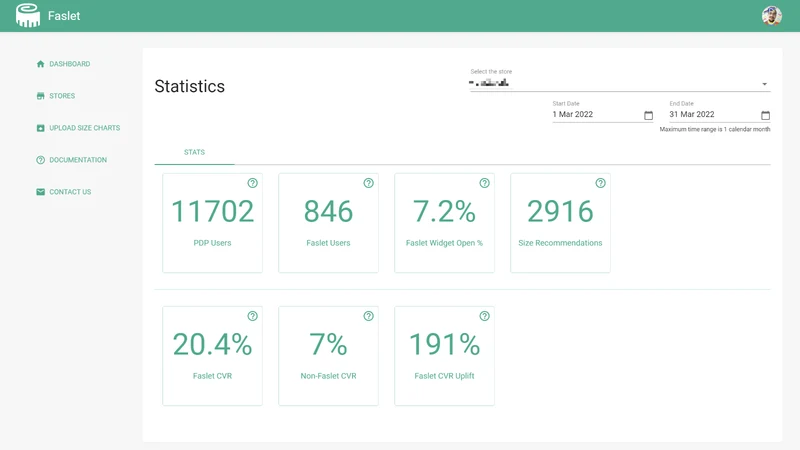Click the Statistics page heading
This screenshot has height=450, width=800.
coord(189,86)
